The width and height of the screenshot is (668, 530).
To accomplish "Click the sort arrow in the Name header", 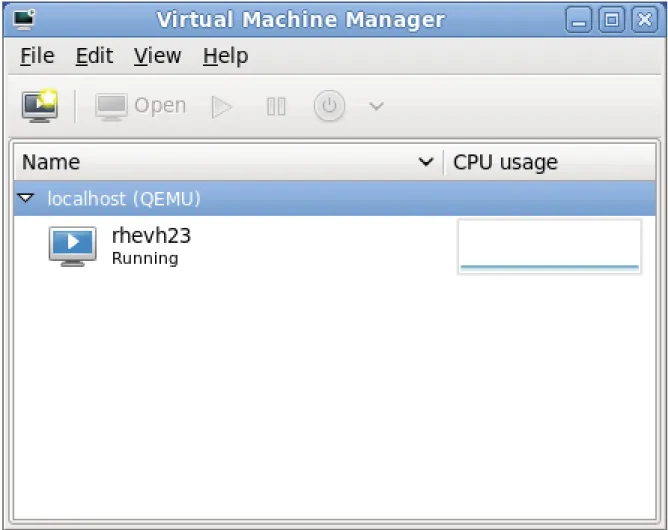I will tap(426, 162).
